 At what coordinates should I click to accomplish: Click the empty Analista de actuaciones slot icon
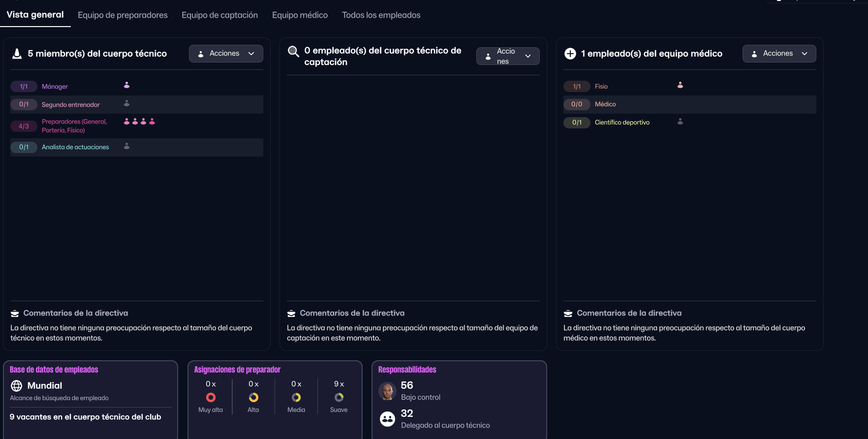[126, 146]
